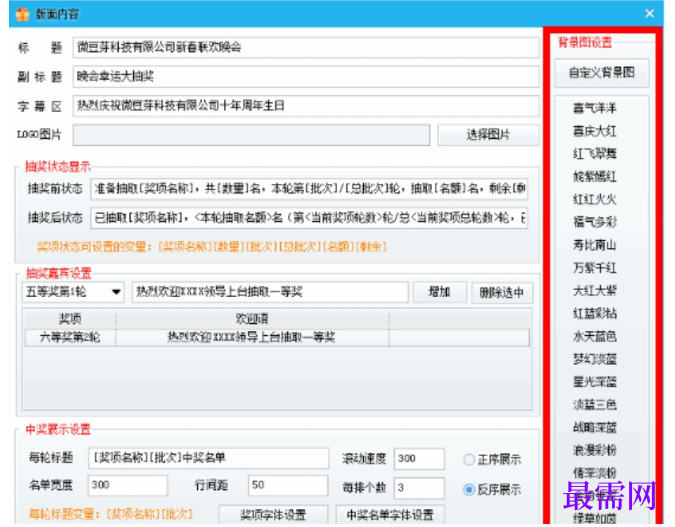The width and height of the screenshot is (675, 527).
Task: Edit the 标题 text field
Action: tap(306, 47)
